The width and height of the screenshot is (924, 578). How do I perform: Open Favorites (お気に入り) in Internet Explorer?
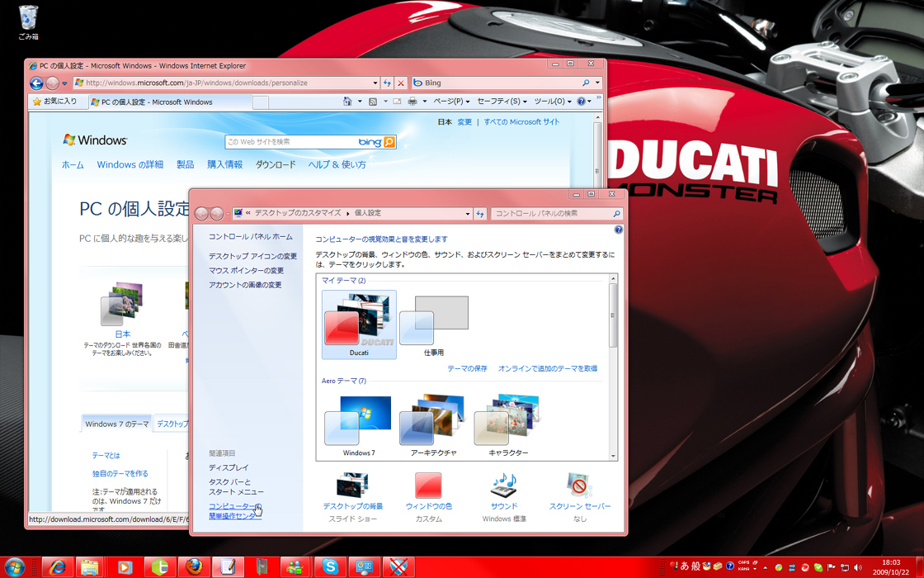[x=54, y=102]
